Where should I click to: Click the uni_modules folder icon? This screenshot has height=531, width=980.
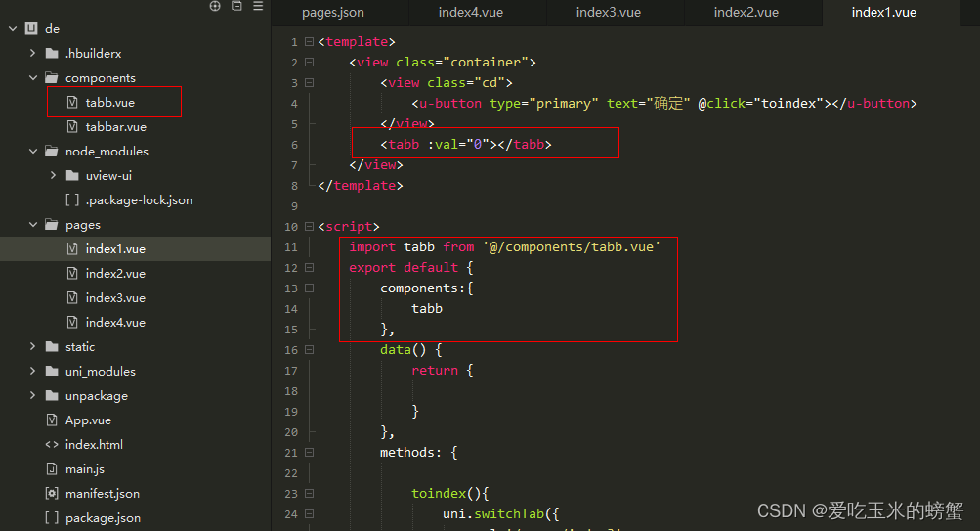click(53, 371)
